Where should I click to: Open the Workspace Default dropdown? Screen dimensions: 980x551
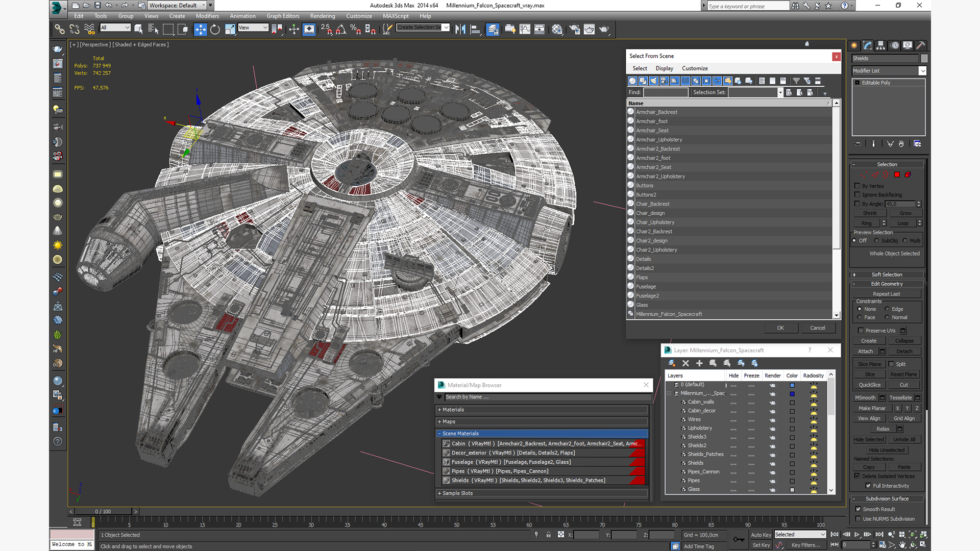177,6
